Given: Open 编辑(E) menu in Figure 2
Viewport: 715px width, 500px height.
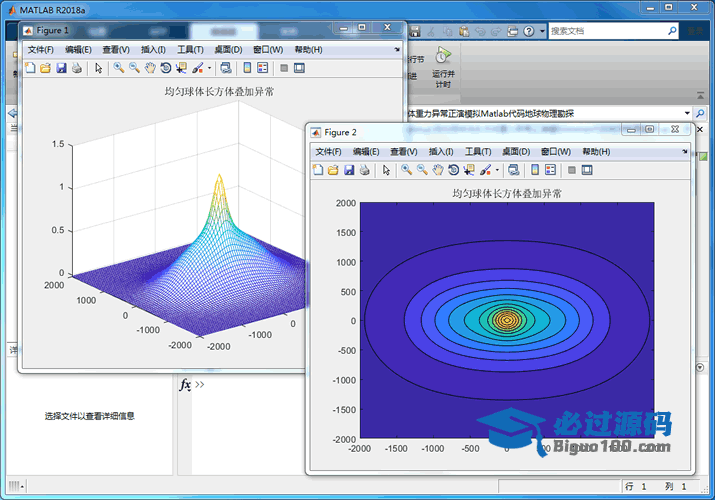Looking at the screenshot, I should coord(366,152).
